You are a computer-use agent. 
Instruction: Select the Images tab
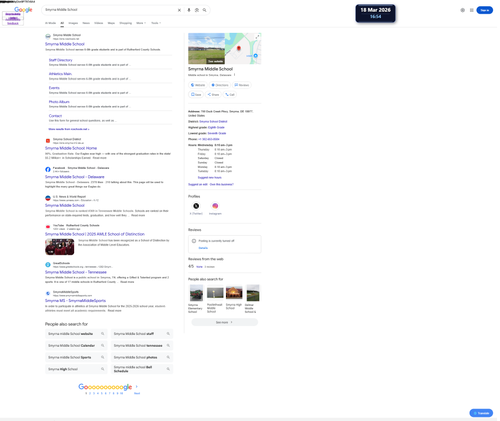coord(73,23)
